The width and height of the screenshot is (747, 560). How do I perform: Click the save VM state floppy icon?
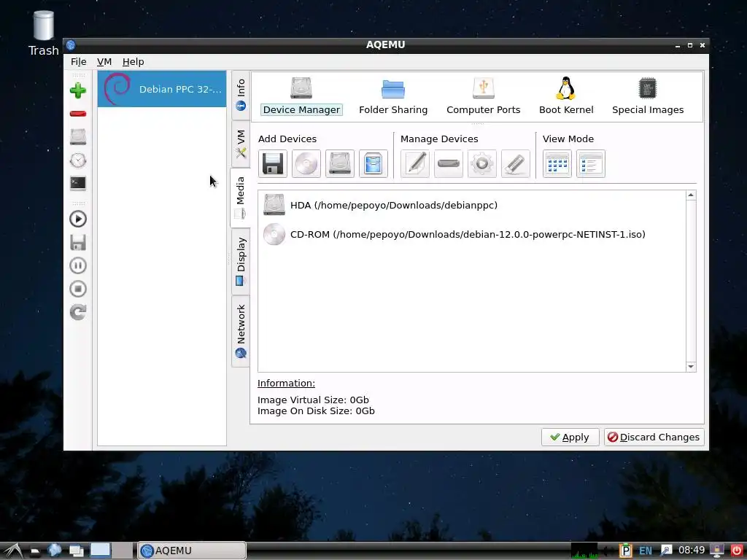click(x=78, y=242)
